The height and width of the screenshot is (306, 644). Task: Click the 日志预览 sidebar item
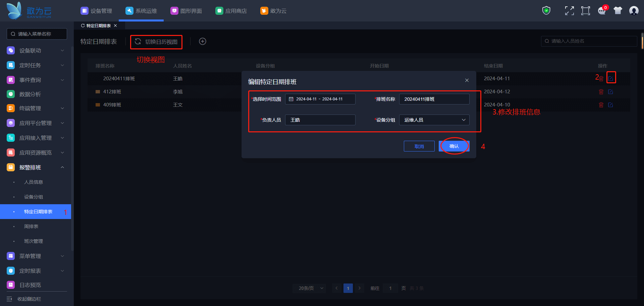36,285
